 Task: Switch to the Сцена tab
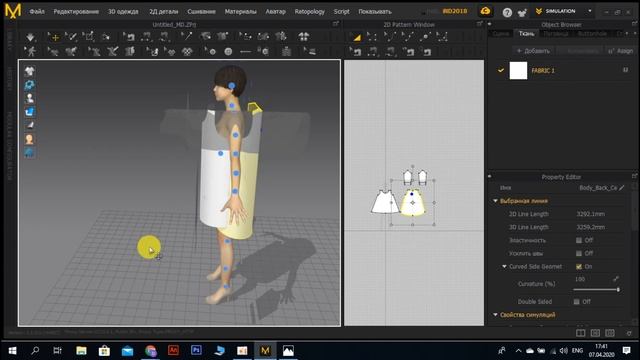[501, 34]
